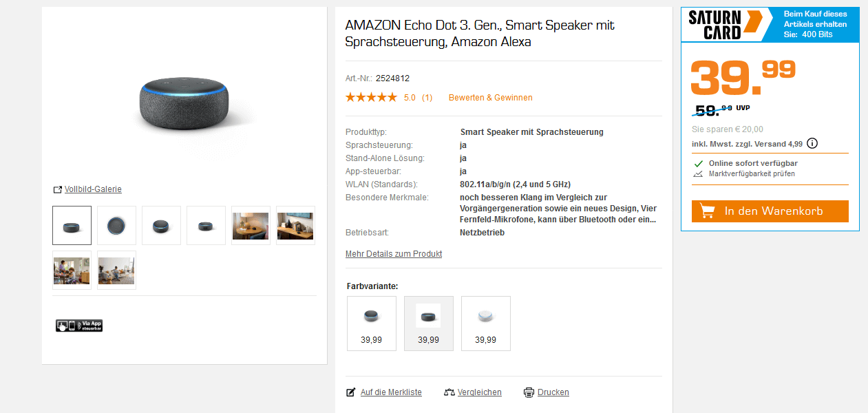Click the Drucken printer icon
This screenshot has height=413, width=868.
coord(529,392)
